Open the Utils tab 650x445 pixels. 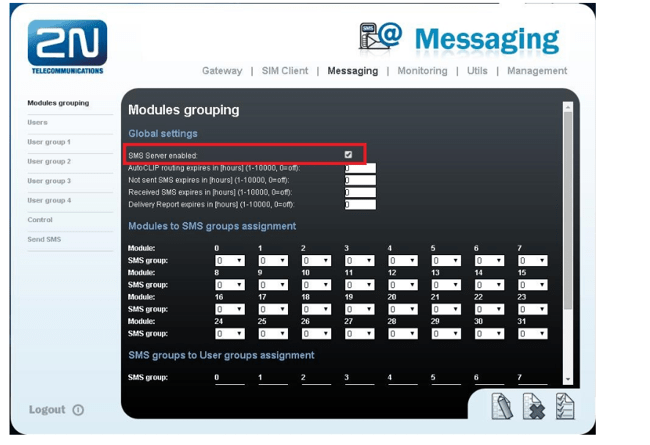click(477, 71)
